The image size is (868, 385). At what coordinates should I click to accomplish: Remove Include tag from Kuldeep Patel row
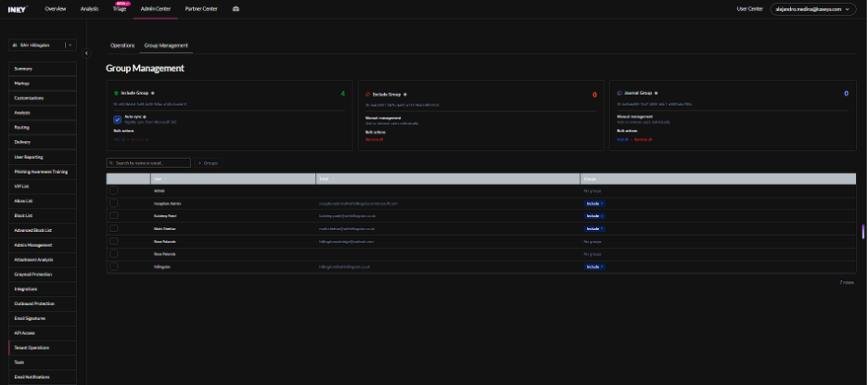tap(602, 216)
